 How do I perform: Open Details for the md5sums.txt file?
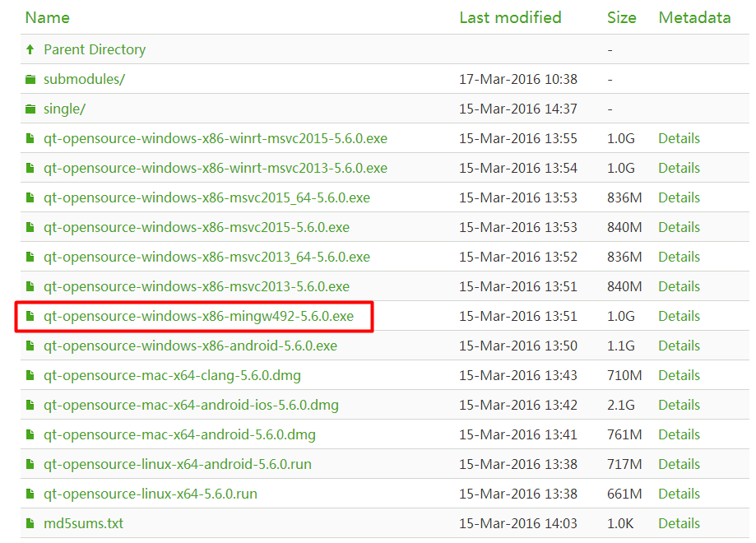[x=679, y=523]
